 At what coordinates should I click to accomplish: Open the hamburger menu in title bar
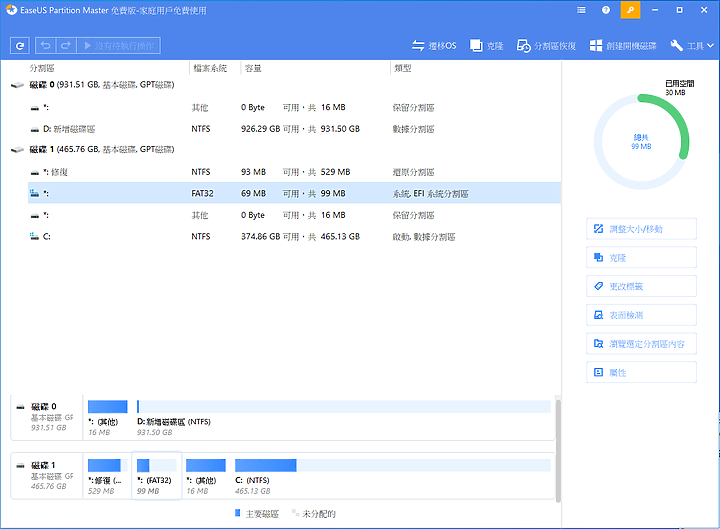click(581, 10)
